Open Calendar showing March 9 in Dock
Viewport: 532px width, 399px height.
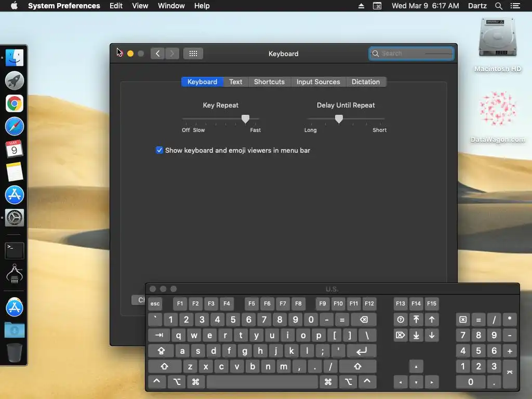point(14,149)
